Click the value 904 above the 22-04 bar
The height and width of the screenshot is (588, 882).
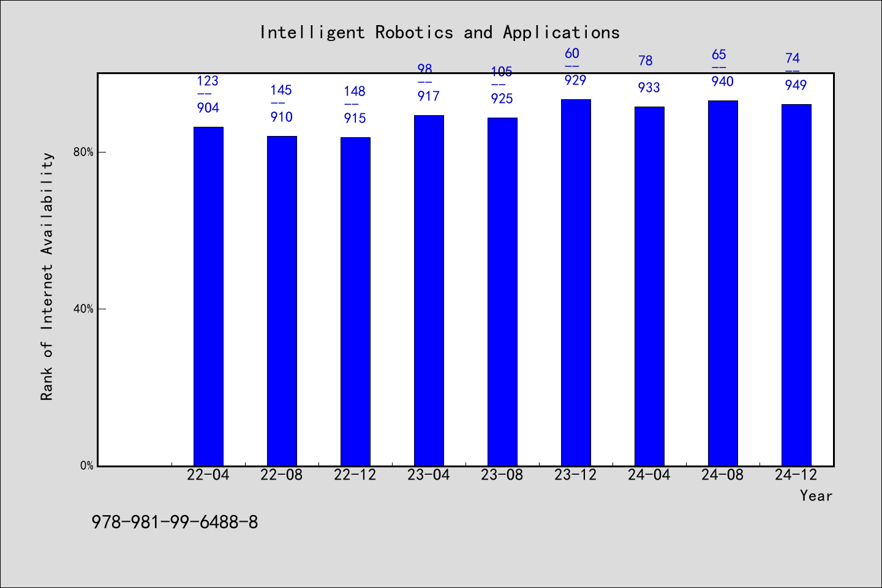208,108
